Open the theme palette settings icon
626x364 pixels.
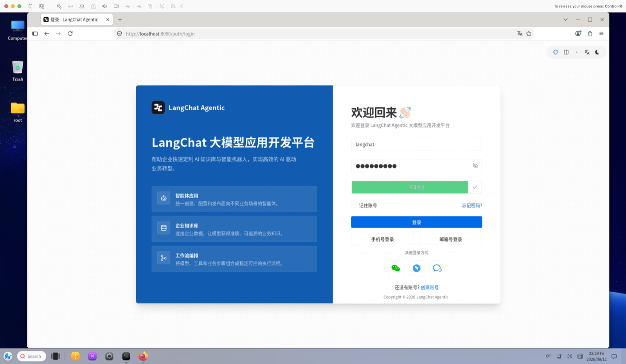556,52
